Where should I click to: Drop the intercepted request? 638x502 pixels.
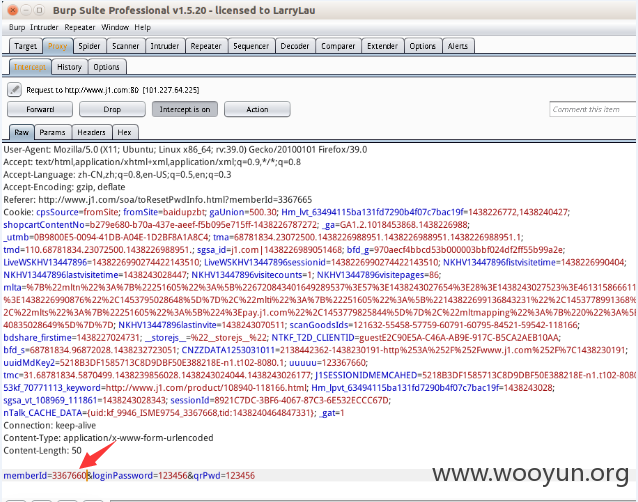112,109
